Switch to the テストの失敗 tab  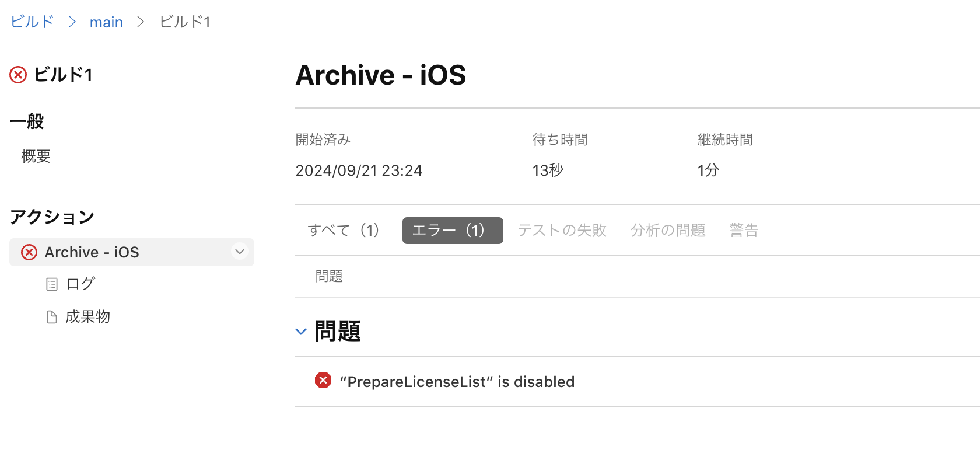point(562,231)
